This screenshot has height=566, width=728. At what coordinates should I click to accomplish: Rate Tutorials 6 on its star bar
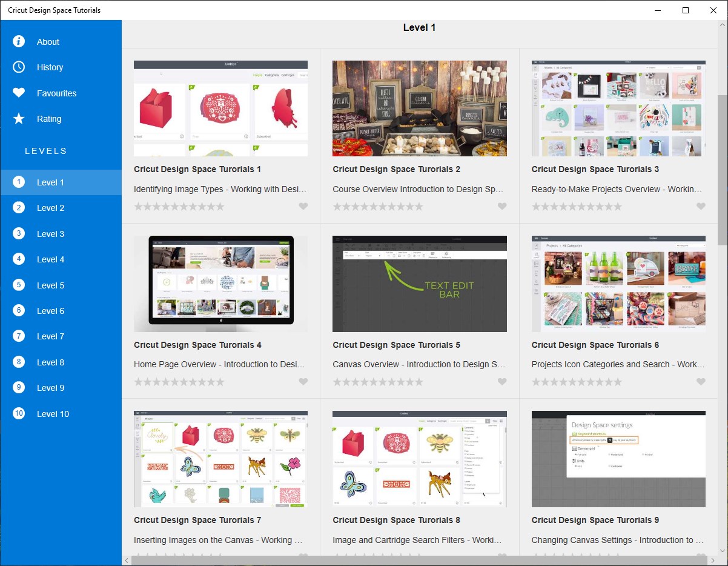pos(577,382)
